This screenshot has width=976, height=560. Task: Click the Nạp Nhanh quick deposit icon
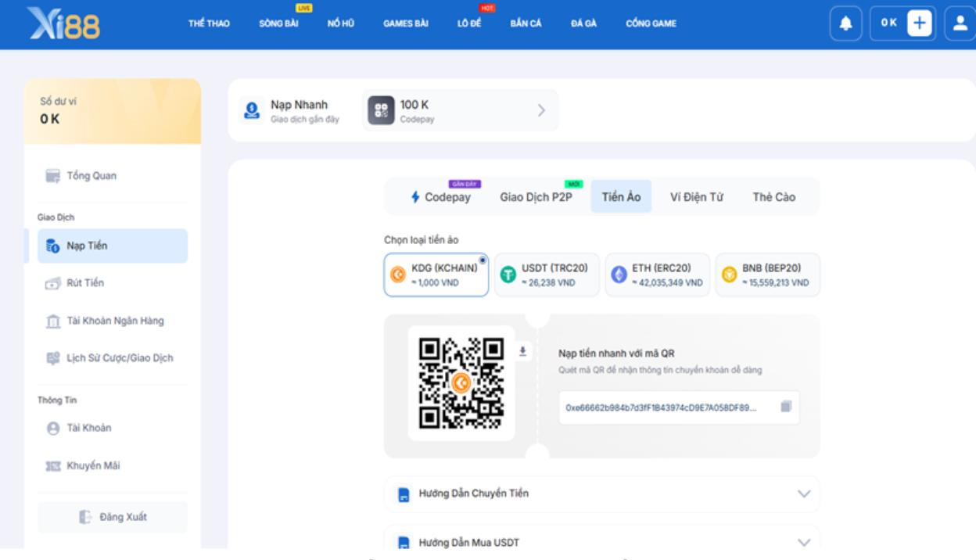coord(252,111)
